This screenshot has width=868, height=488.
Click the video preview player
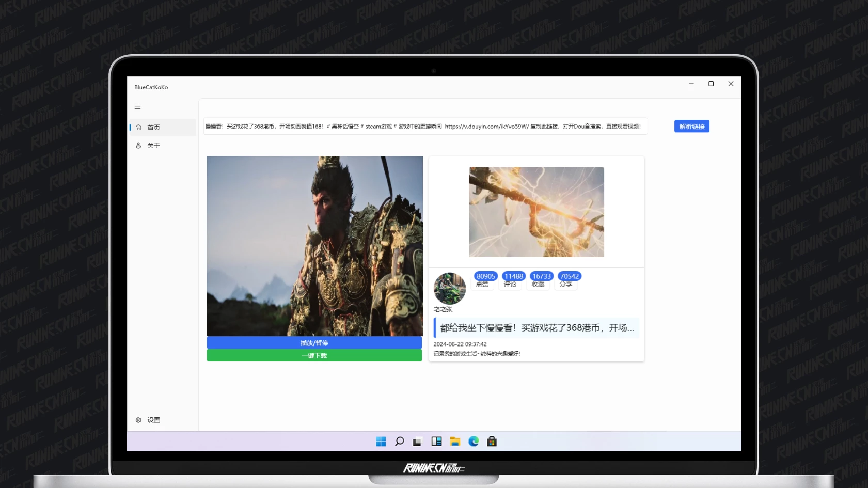314,246
